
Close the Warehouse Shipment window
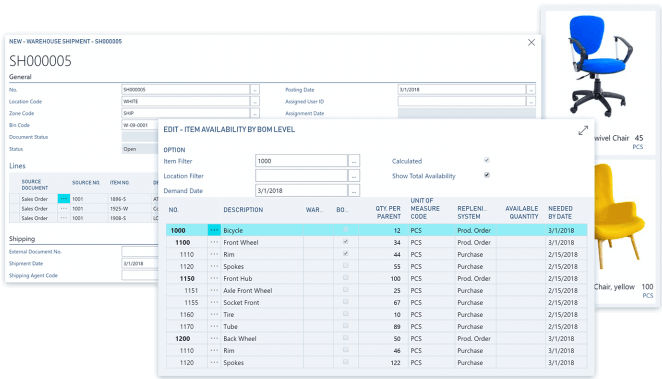531,42
